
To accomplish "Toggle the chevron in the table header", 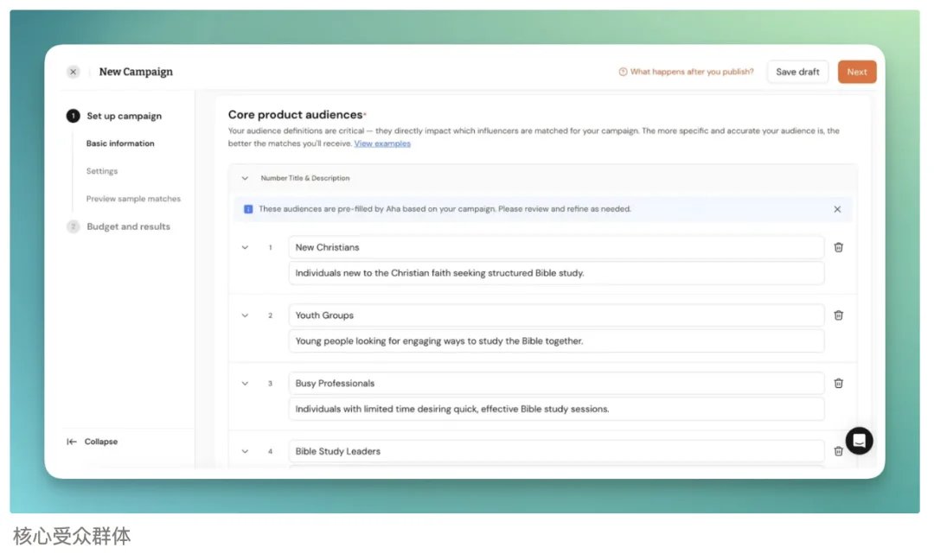I will (245, 178).
